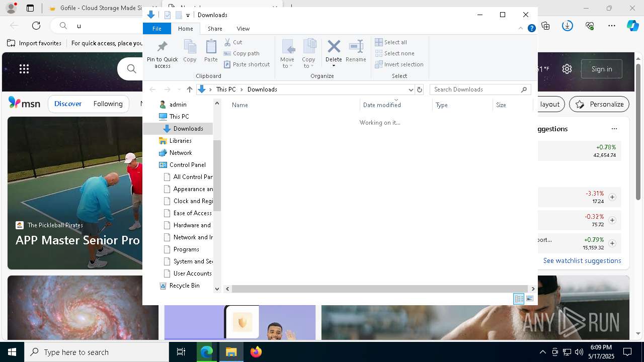Open Explorer Help question icon
Screen dimensions: 644x362
click(531, 29)
